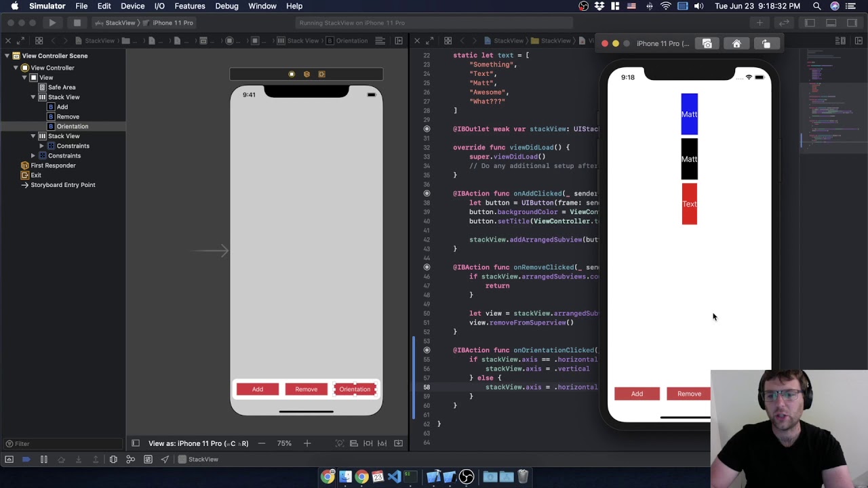Click Update Frames icon on canvas bar
This screenshot has height=488, width=868.
point(340,443)
